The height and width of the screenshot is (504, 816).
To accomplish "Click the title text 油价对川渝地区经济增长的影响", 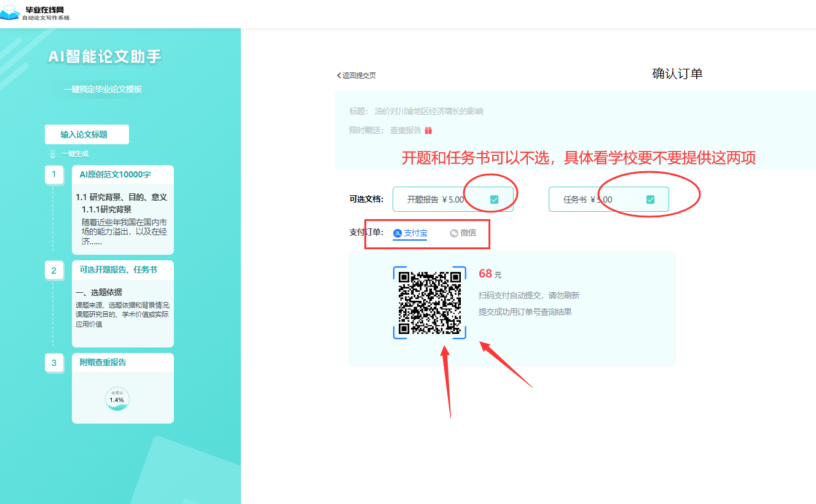I will [429, 112].
